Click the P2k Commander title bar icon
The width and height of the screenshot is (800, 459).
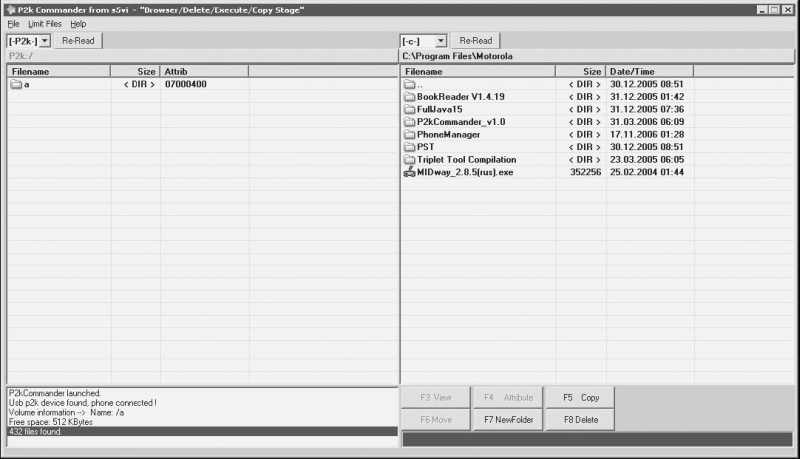pos(10,10)
